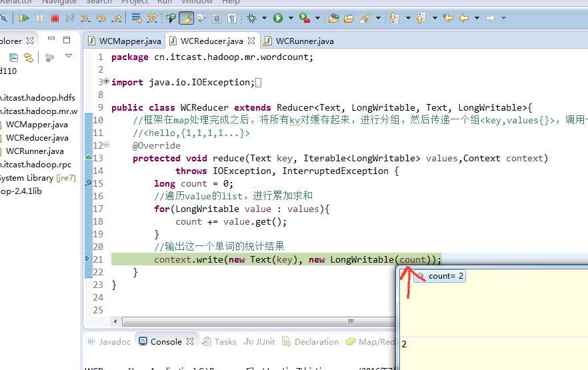This screenshot has width=588, height=370.
Task: Open the Run launch dropdown arrow
Action: [x=291, y=18]
